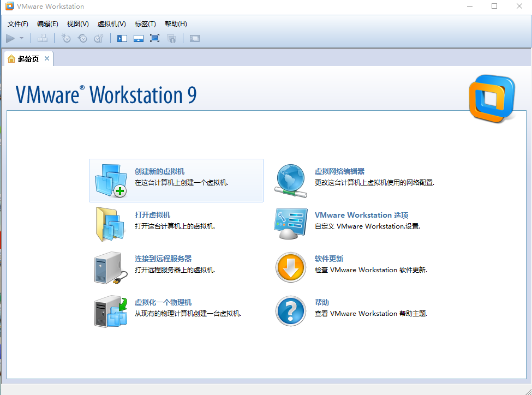Click the VMware Workstation 9 heading text
The image size is (532, 395).
[106, 95]
